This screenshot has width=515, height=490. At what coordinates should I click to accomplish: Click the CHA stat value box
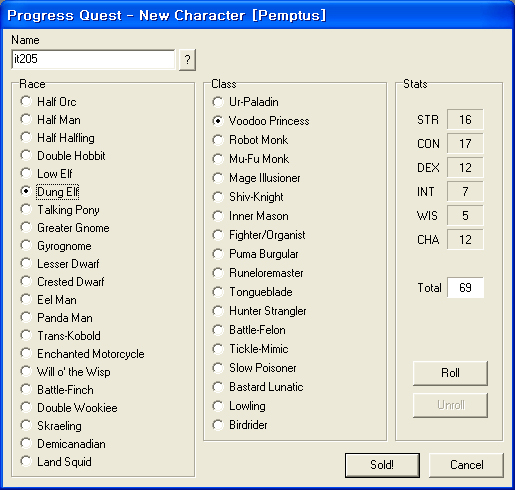pos(465,239)
